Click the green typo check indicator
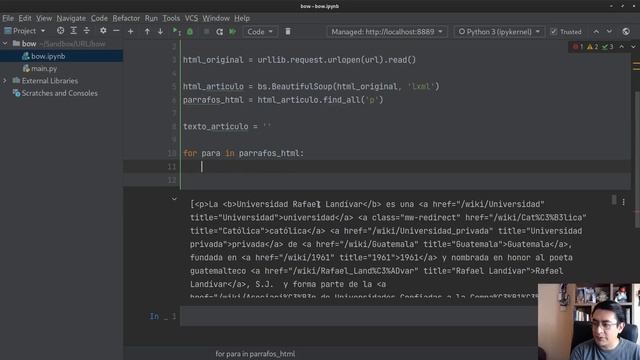 607,47
